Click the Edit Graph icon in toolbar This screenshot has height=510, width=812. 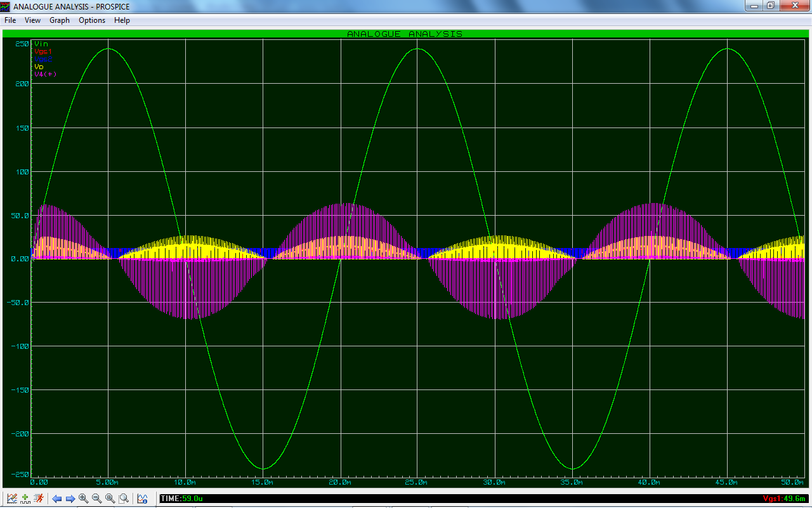pos(11,499)
